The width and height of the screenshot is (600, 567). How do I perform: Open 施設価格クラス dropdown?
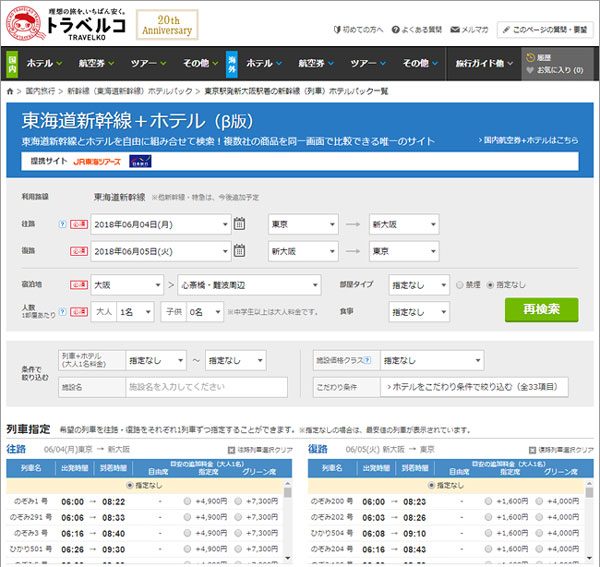pyautogui.click(x=432, y=360)
